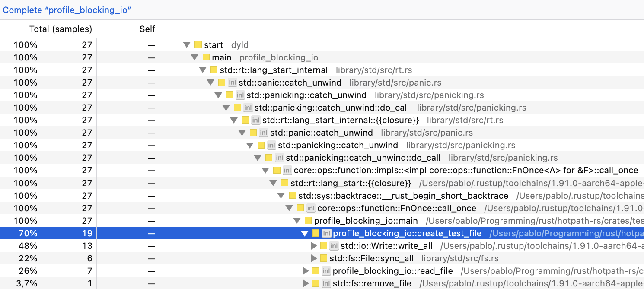The image size is (644, 292).
Task: Click the inl badge on std::fs::remove_file
Action: (326, 283)
